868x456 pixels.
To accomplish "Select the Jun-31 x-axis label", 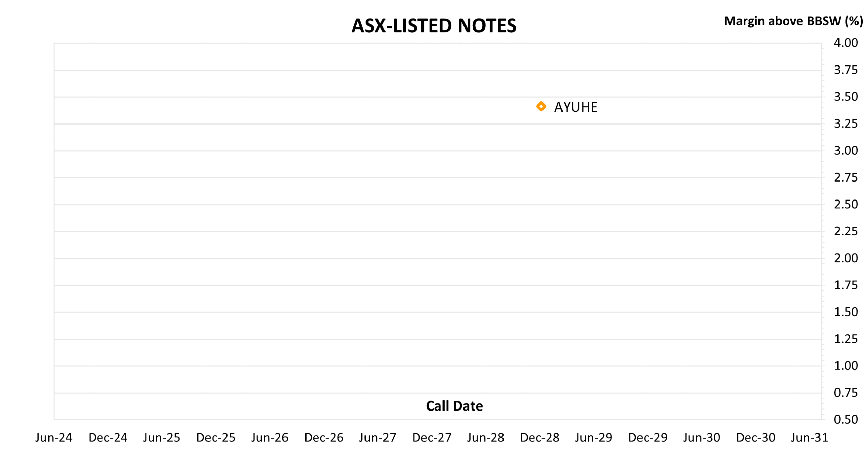I will [809, 438].
